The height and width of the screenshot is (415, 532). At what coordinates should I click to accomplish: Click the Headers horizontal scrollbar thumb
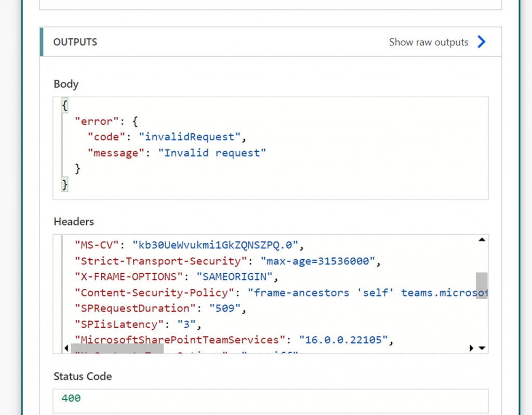point(117,348)
